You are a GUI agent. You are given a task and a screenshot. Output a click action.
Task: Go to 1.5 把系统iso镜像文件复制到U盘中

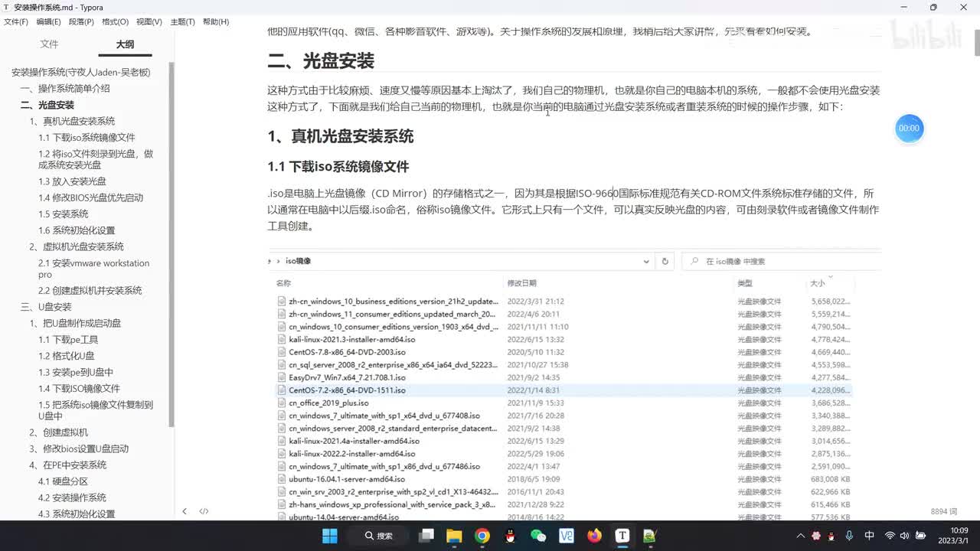point(96,410)
